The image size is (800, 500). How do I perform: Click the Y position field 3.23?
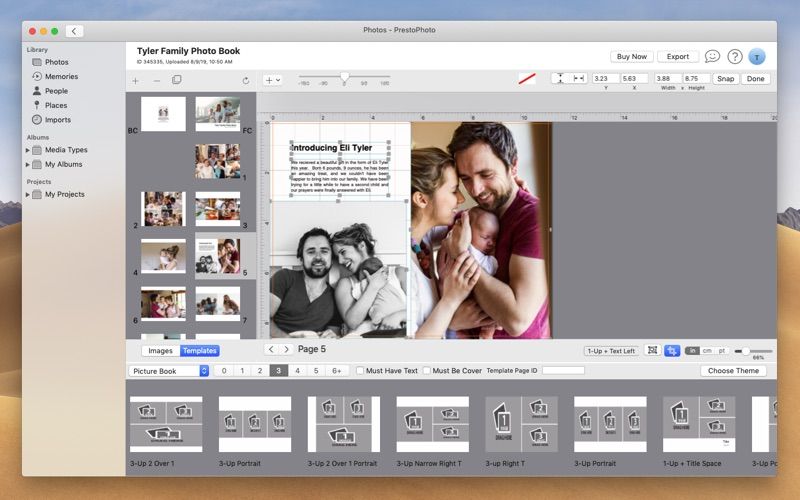[605, 79]
